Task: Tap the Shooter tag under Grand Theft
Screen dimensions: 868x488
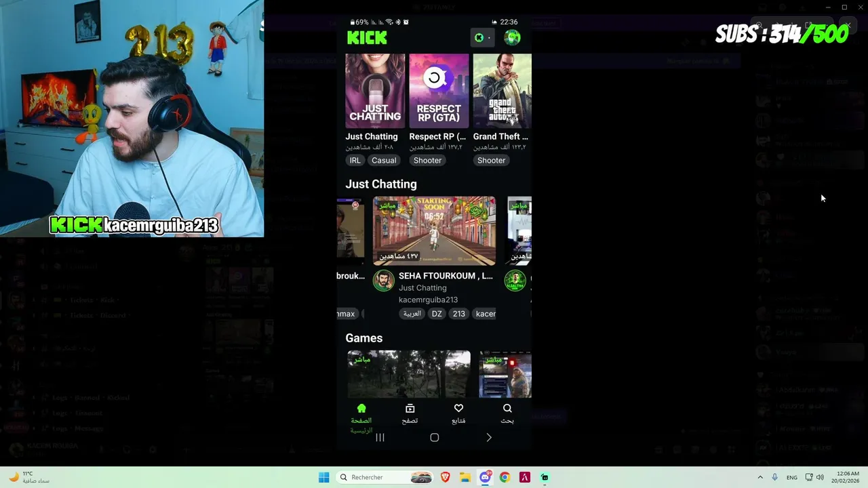Action: click(x=492, y=161)
